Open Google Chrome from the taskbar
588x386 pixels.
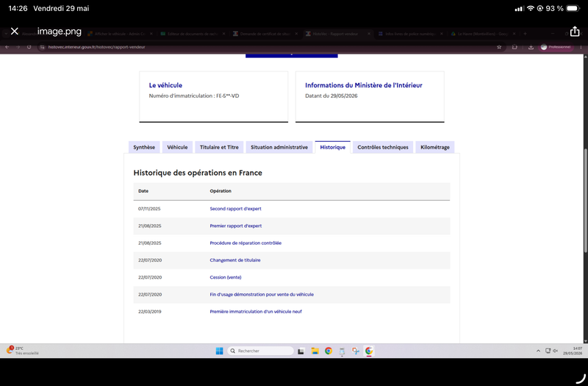329,351
